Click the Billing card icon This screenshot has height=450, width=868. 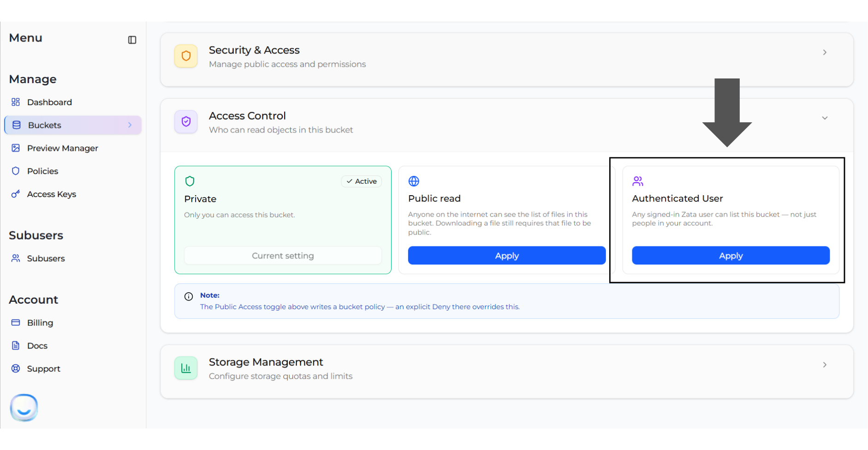16,323
